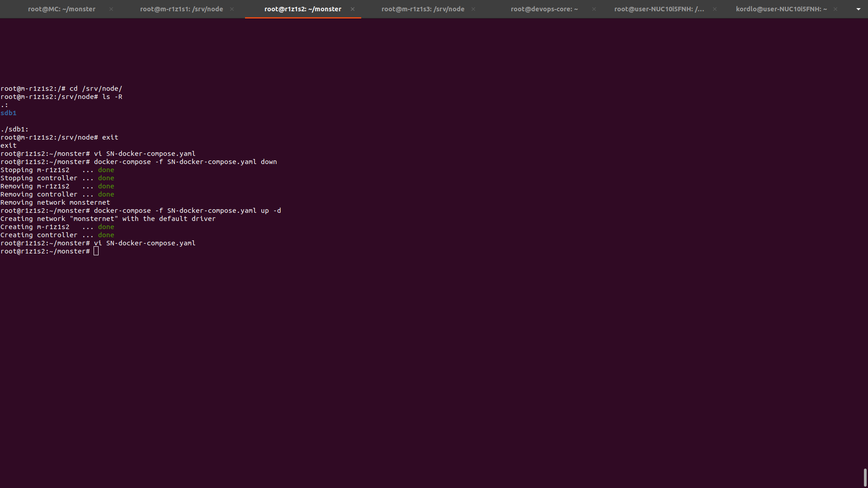Open the kordlo@user-NUC10i5FNH: ~ tab
This screenshot has height=488, width=868.
coord(781,9)
